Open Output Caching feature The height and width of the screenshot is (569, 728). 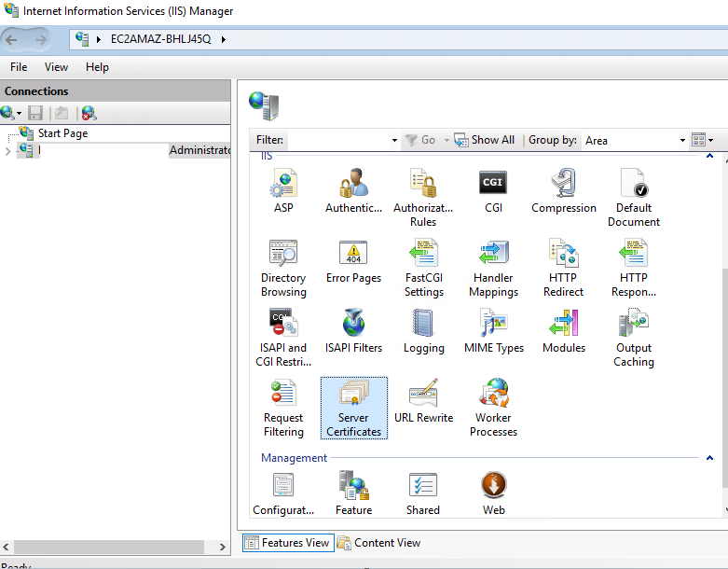click(634, 339)
